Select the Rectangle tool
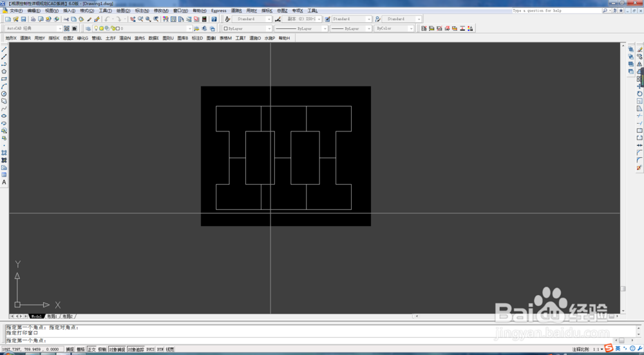The image size is (644, 355). click(4, 79)
